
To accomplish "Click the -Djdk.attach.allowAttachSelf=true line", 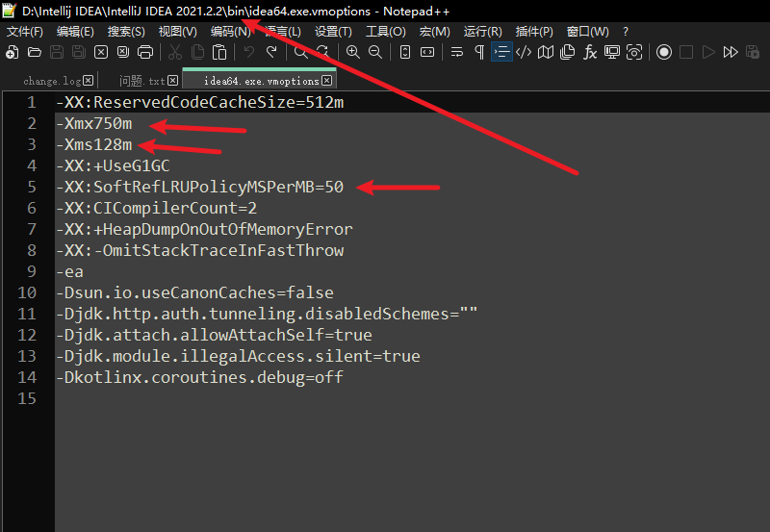I will 214,335.
